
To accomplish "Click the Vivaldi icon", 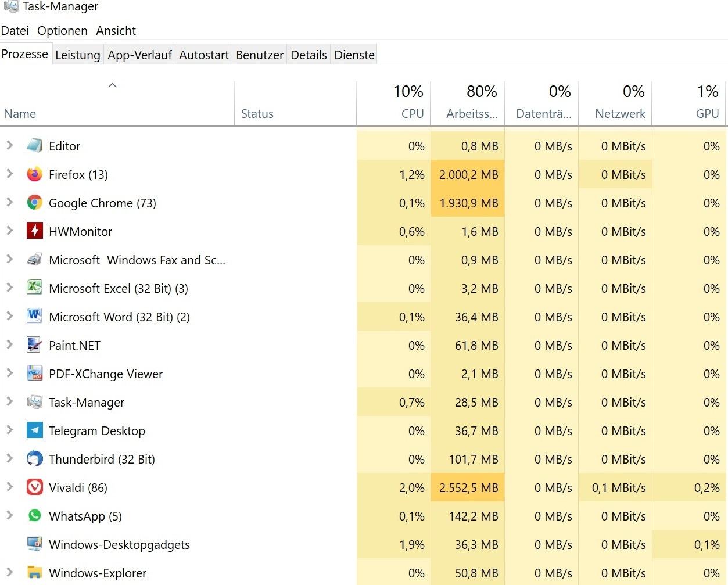I will pos(35,487).
